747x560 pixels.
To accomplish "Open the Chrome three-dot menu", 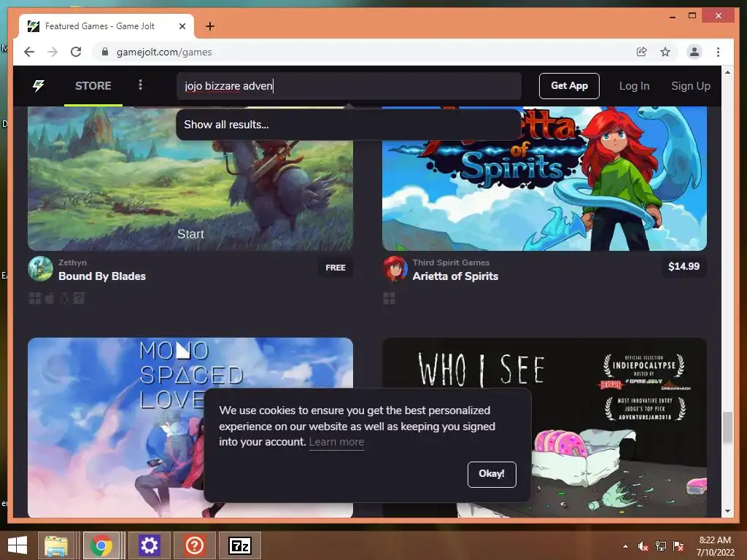I will pos(718,52).
